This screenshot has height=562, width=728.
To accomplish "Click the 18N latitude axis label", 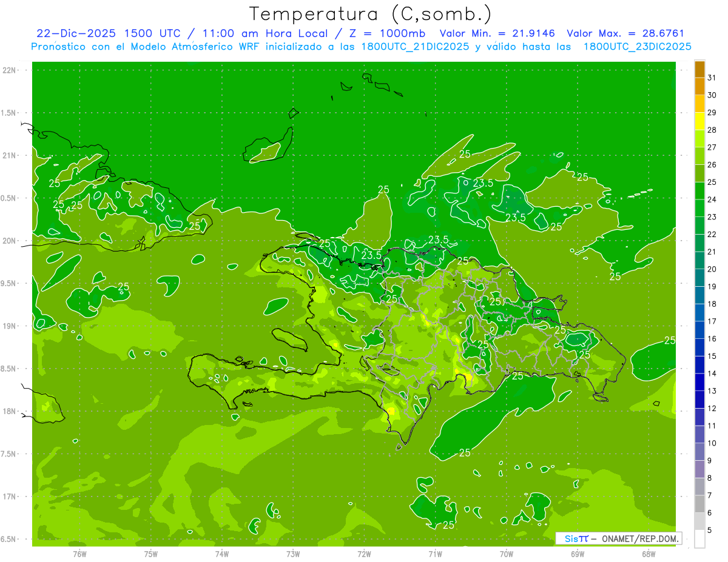I will click(x=10, y=411).
